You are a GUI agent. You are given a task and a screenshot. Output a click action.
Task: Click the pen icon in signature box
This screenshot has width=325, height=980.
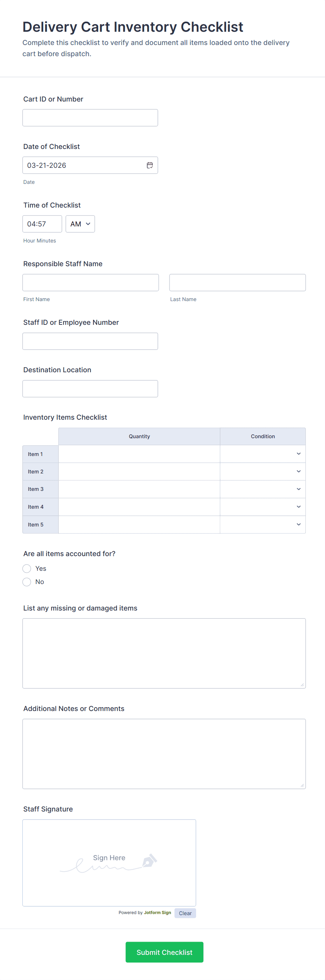click(x=149, y=861)
